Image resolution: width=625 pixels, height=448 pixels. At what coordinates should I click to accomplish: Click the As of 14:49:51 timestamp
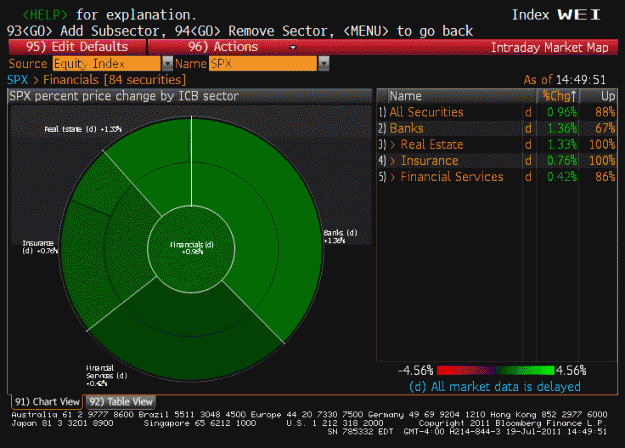click(x=564, y=80)
